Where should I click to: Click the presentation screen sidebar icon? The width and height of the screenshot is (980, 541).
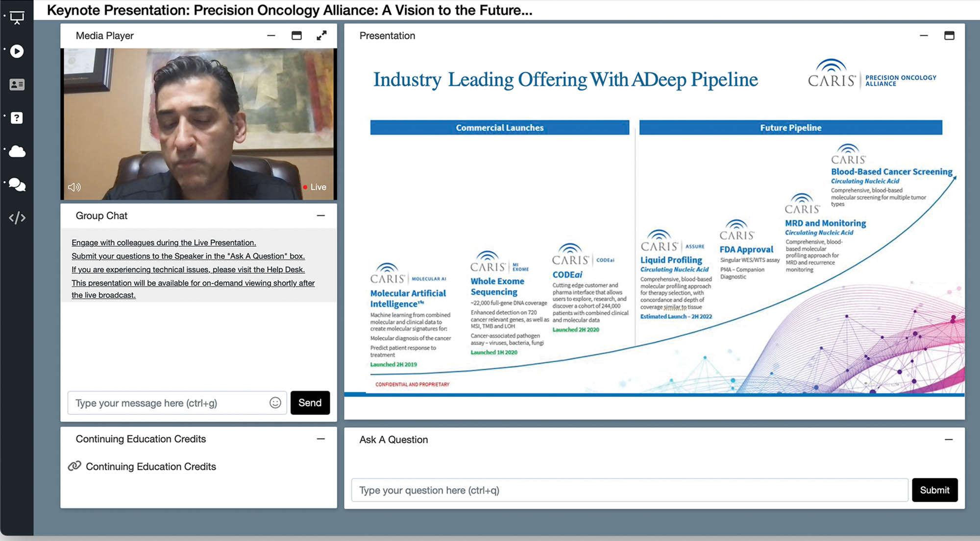(17, 18)
